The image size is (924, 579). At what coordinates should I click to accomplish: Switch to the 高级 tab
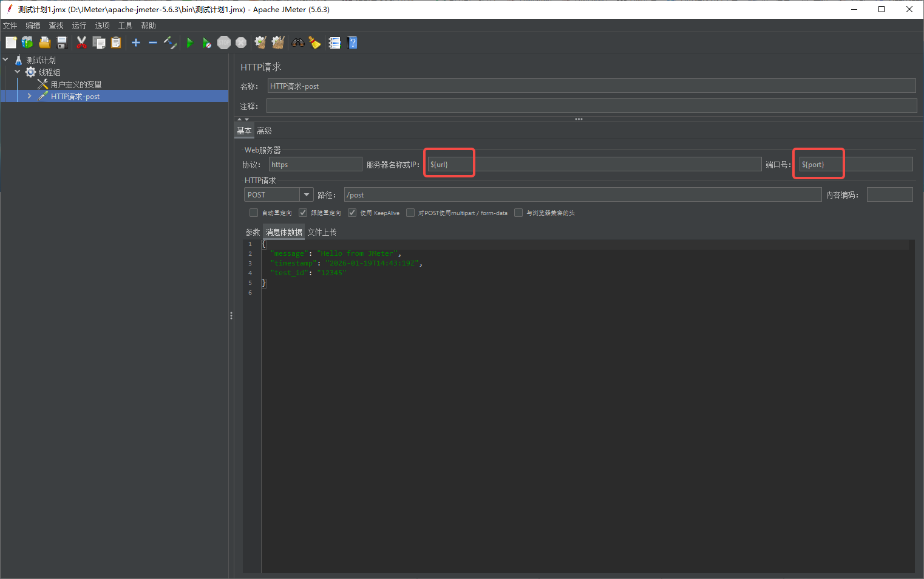click(x=264, y=131)
